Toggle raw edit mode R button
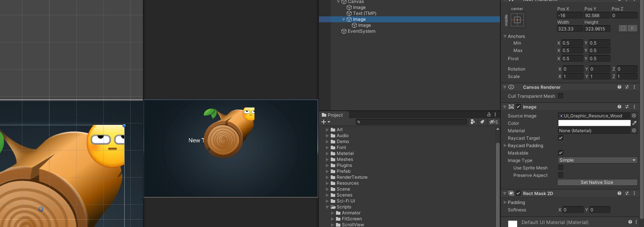This screenshot has width=644, height=227. 632,29
